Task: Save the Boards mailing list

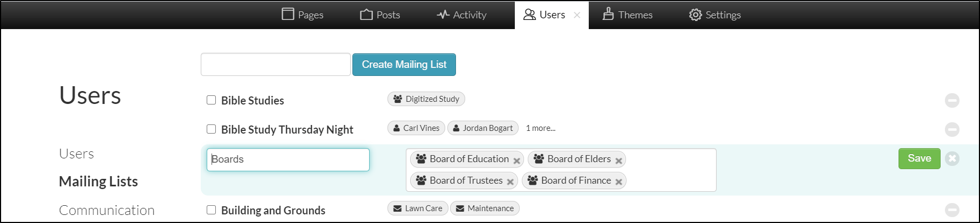Action: click(919, 158)
